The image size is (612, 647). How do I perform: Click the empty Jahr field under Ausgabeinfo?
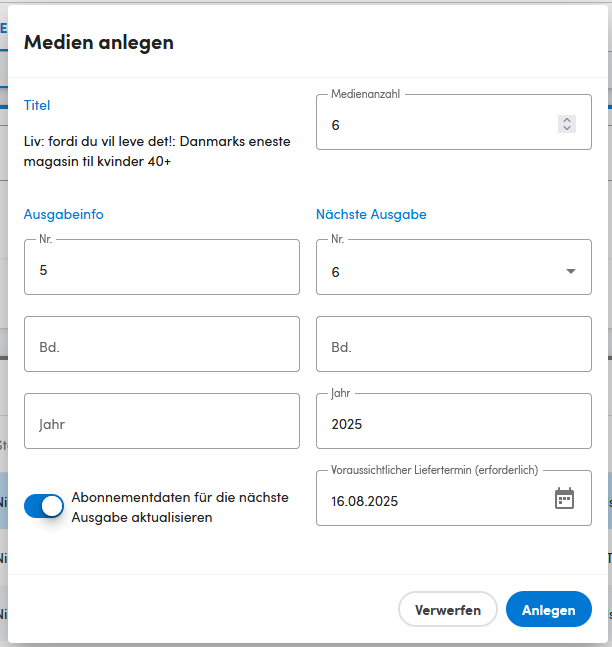pyautogui.click(x=162, y=421)
